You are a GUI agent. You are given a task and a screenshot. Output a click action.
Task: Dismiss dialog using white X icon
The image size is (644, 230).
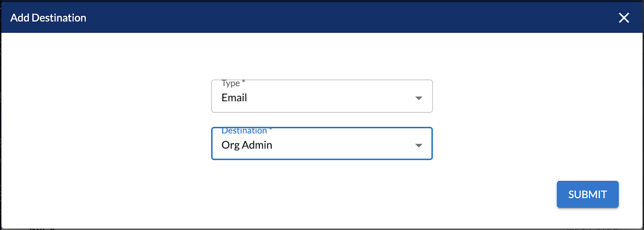pos(623,18)
